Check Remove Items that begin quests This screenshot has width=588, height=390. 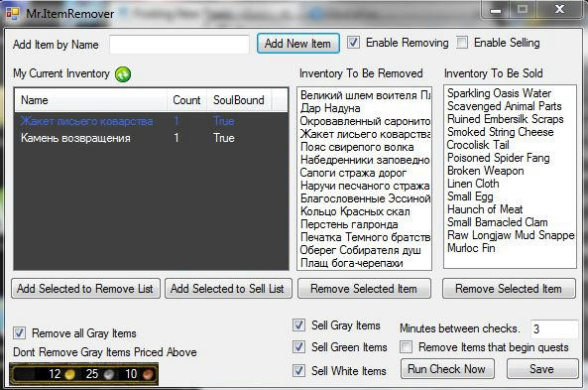coord(406,347)
